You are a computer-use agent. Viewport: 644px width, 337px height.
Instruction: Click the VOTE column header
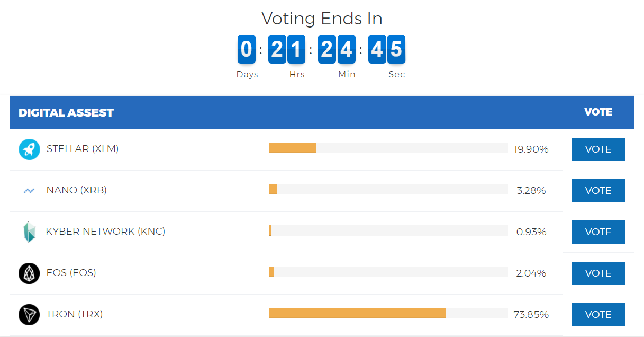point(598,112)
